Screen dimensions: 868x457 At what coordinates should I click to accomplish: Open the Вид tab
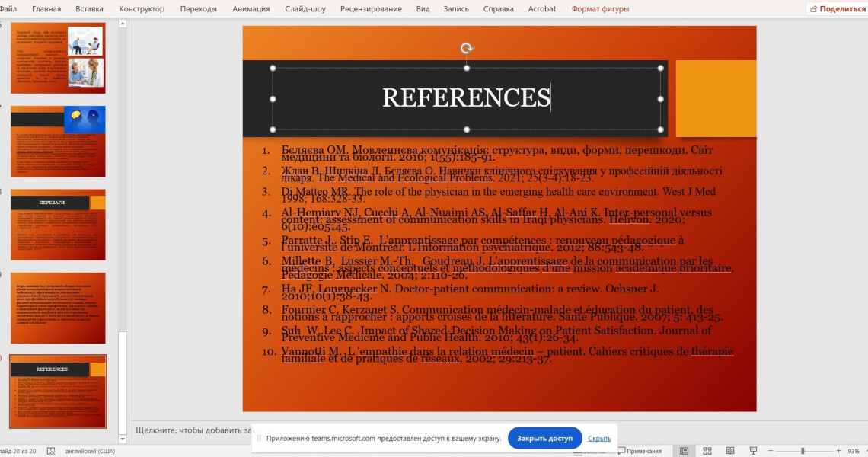[423, 9]
